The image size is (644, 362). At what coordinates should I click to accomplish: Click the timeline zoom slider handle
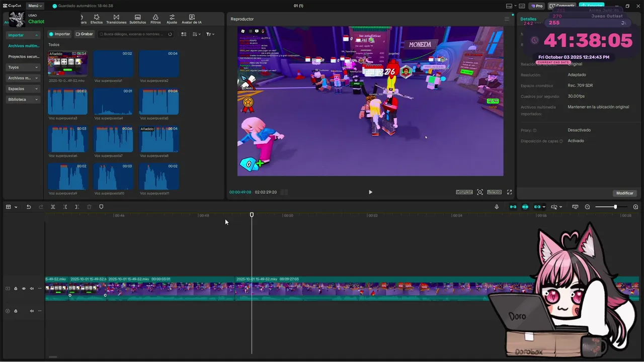tap(615, 207)
